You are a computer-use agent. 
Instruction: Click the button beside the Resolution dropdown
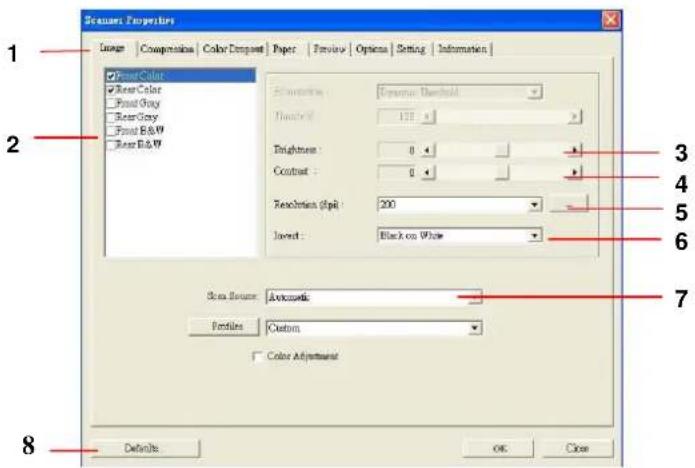click(x=569, y=204)
